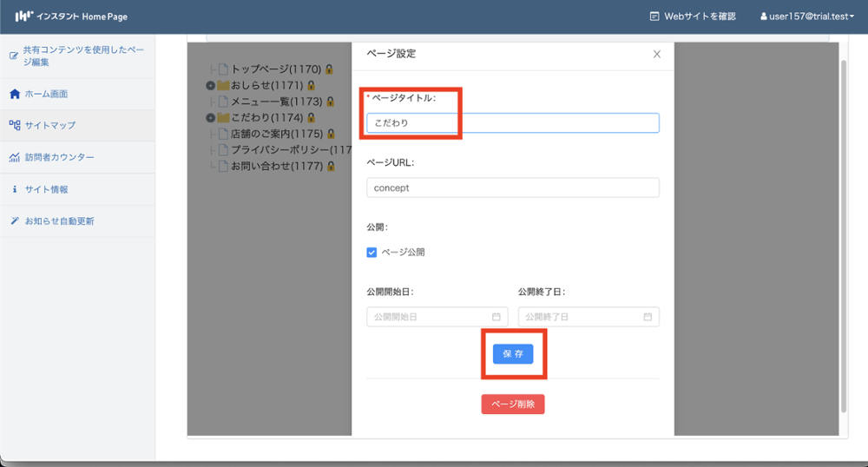Click the ページURL input field
Image resolution: width=868 pixels, height=467 pixels.
(512, 187)
